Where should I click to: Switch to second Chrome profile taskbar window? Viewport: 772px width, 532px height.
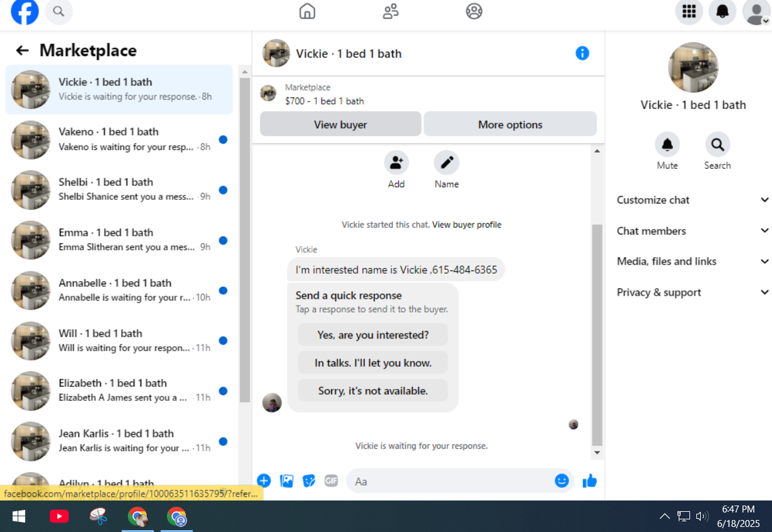(177, 517)
